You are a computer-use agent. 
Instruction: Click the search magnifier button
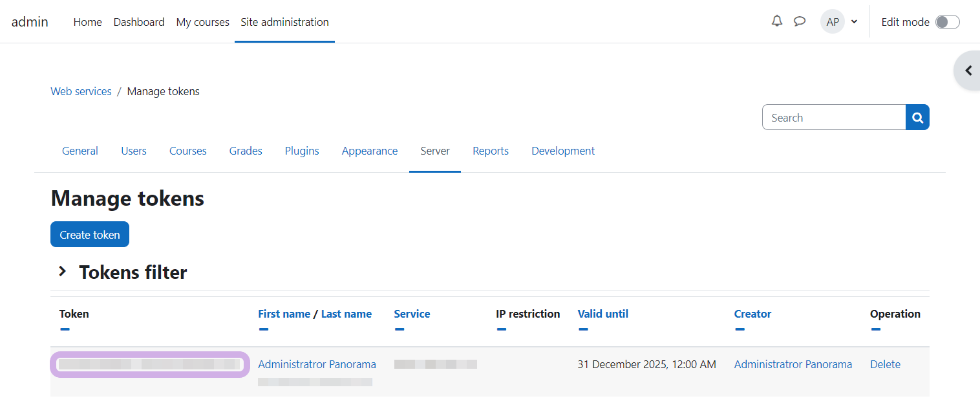tap(917, 117)
